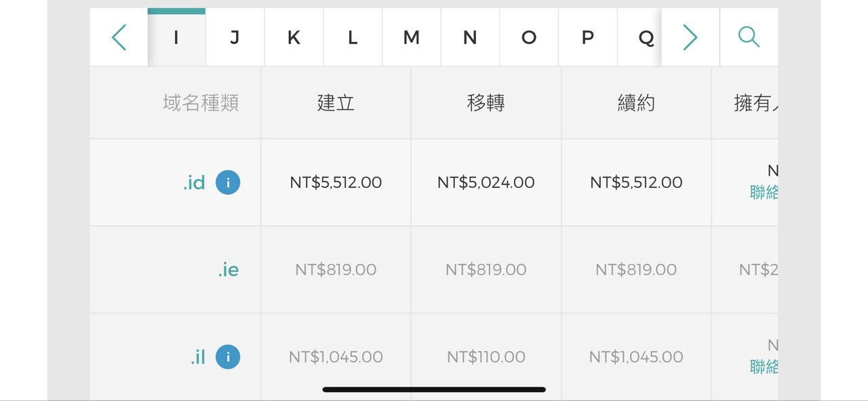
Task: Switch to the K letter tab
Action: (x=294, y=37)
